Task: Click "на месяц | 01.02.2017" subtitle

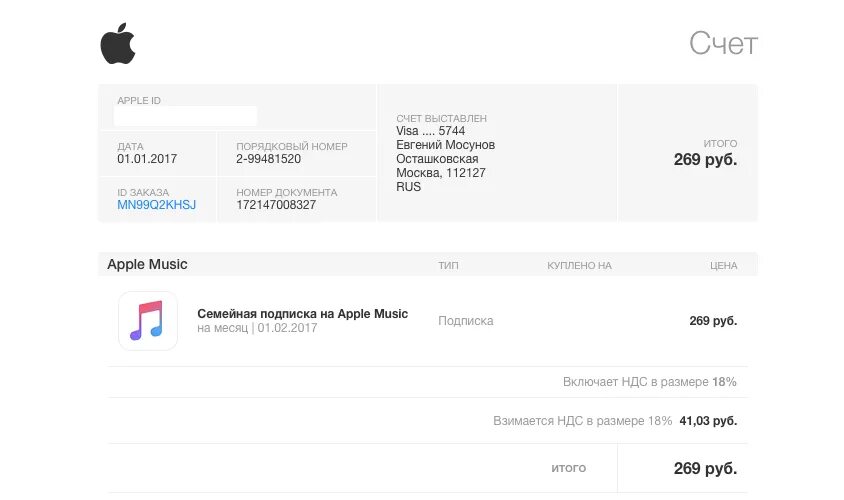Action: coord(257,328)
